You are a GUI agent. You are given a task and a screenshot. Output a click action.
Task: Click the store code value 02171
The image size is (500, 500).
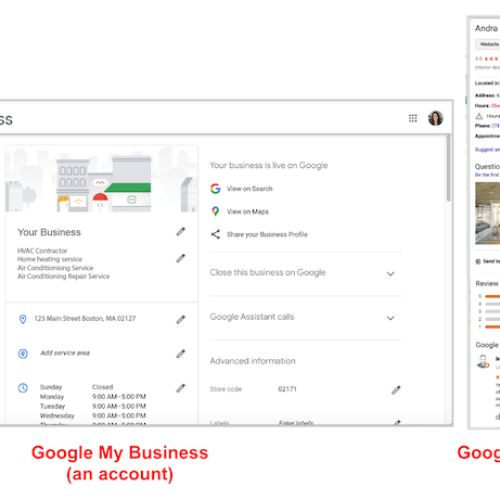pyautogui.click(x=287, y=389)
